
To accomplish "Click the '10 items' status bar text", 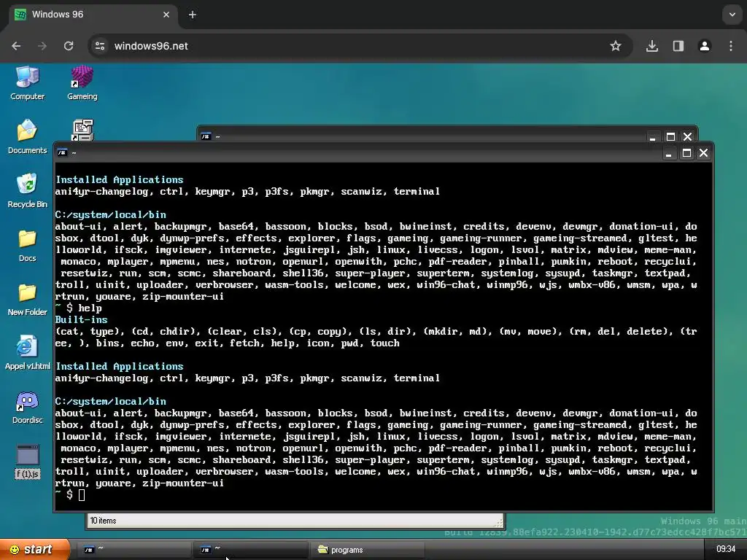I will click(104, 521).
